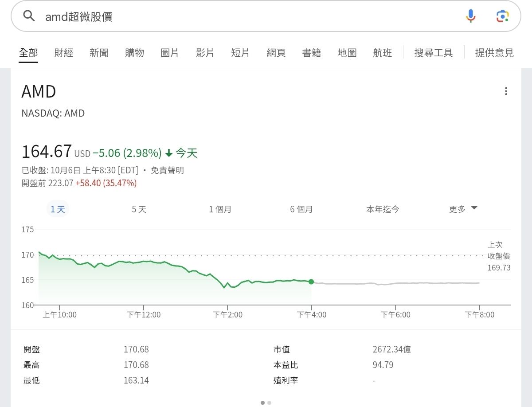Click the magnifying glass search icon
Viewport: 532px width, 407px height.
tap(29, 16)
